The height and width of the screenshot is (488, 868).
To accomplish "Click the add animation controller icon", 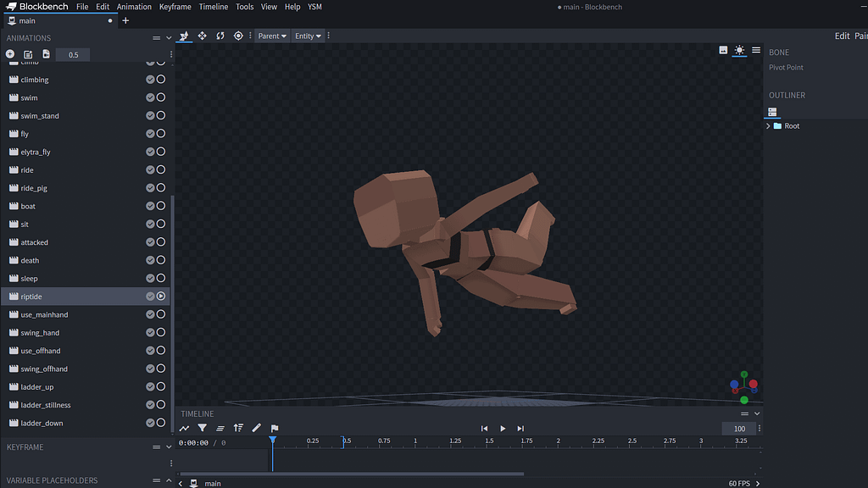I will [x=28, y=54].
